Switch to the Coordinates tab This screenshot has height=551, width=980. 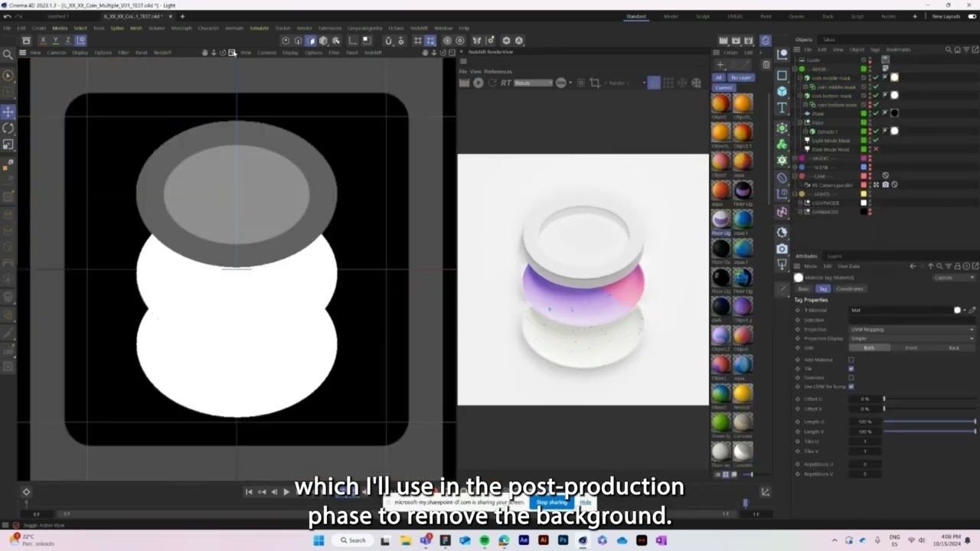click(x=850, y=289)
